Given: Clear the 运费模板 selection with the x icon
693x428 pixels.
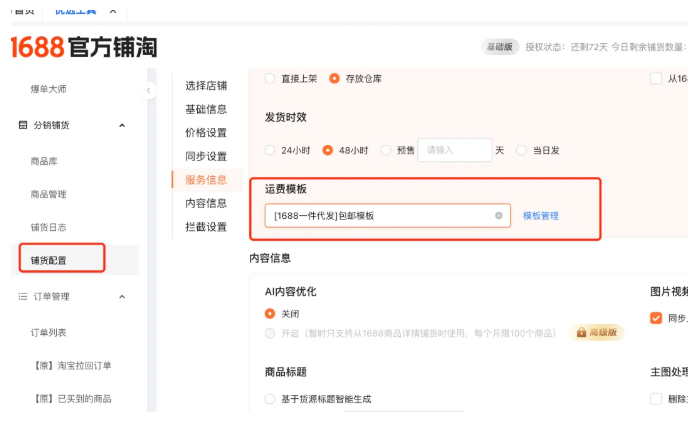Looking at the screenshot, I should tap(499, 215).
